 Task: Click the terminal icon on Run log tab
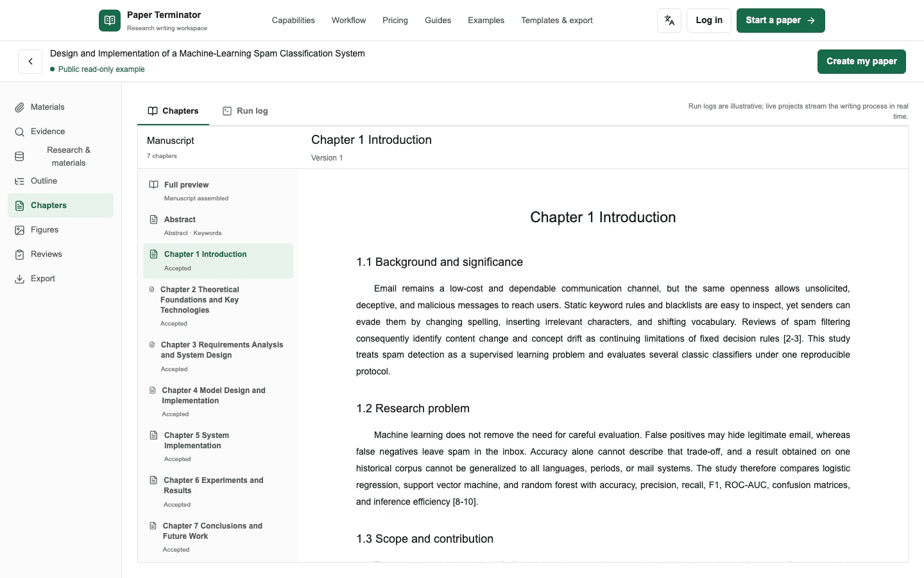pos(227,111)
